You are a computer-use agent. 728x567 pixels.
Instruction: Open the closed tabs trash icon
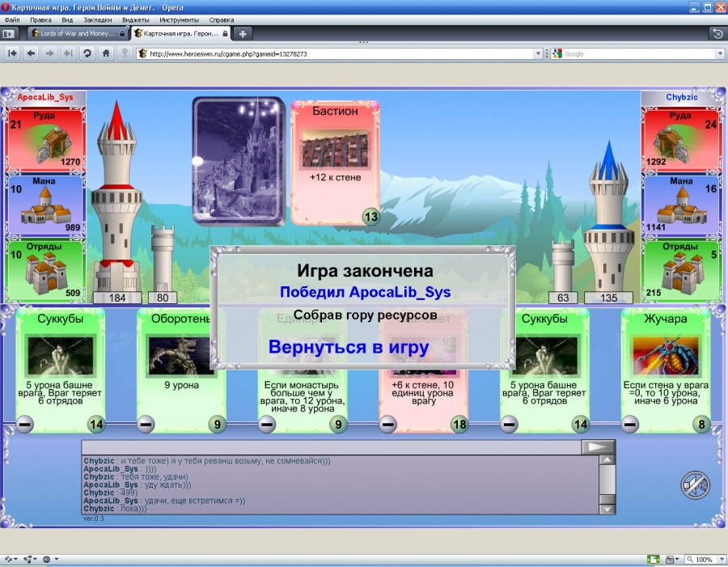coord(717,33)
